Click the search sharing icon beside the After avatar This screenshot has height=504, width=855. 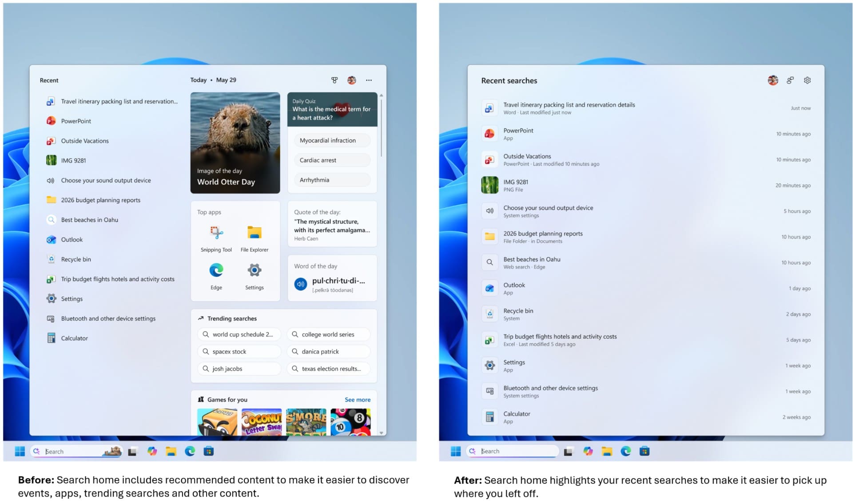click(x=790, y=80)
